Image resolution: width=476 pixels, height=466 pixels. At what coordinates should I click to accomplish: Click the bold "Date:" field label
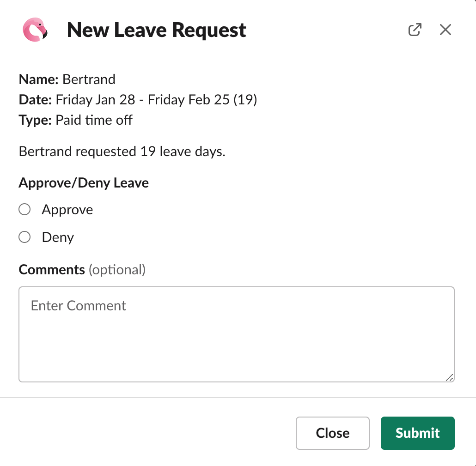(36, 100)
